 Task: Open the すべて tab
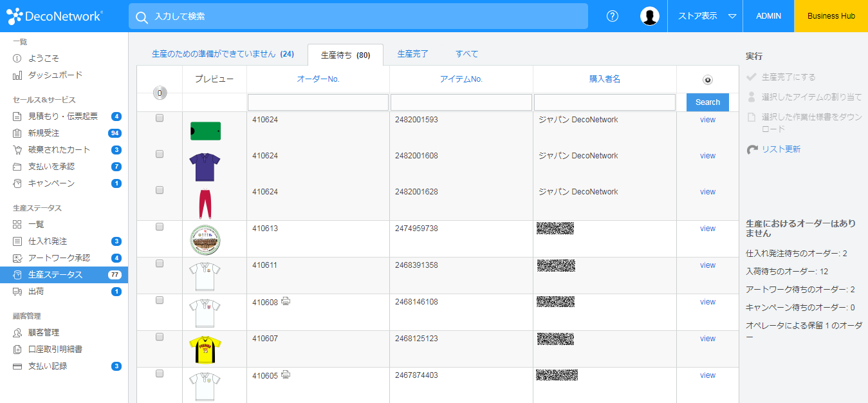click(x=466, y=54)
